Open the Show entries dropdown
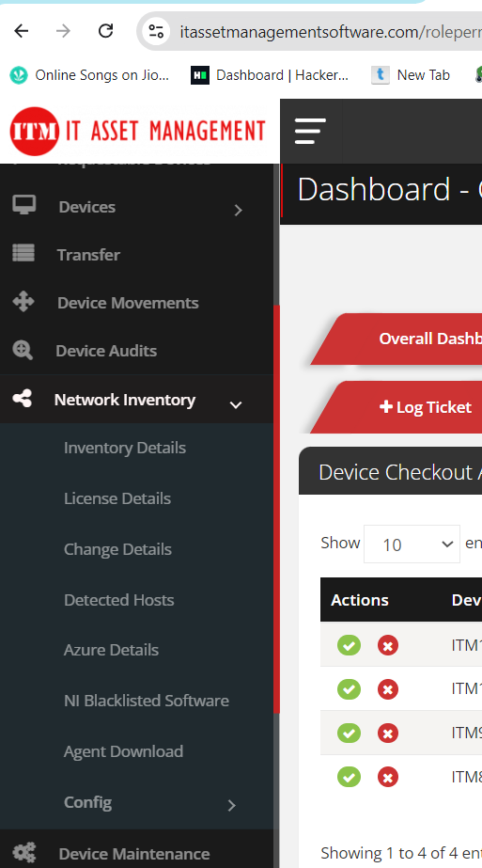The height and width of the screenshot is (868, 482). click(412, 544)
